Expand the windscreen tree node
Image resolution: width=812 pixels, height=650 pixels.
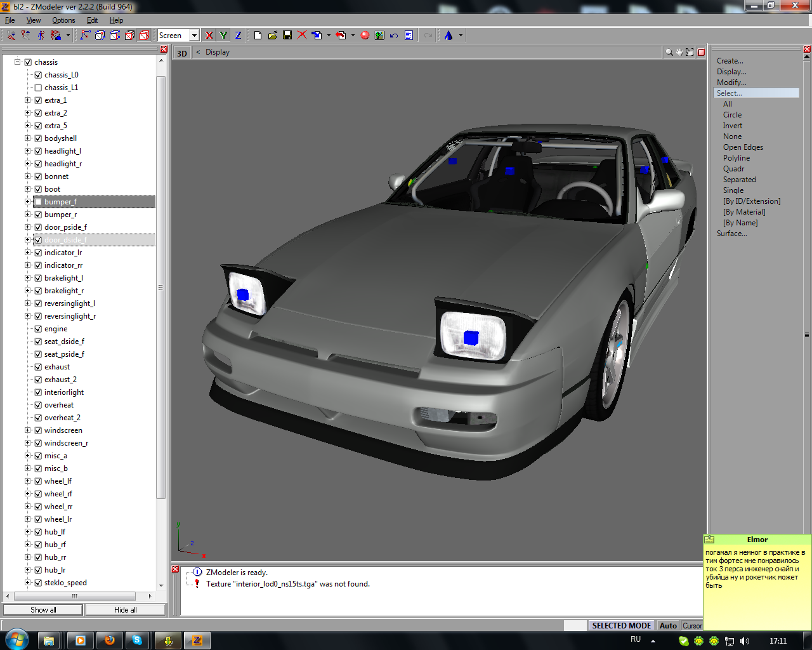pyautogui.click(x=27, y=430)
